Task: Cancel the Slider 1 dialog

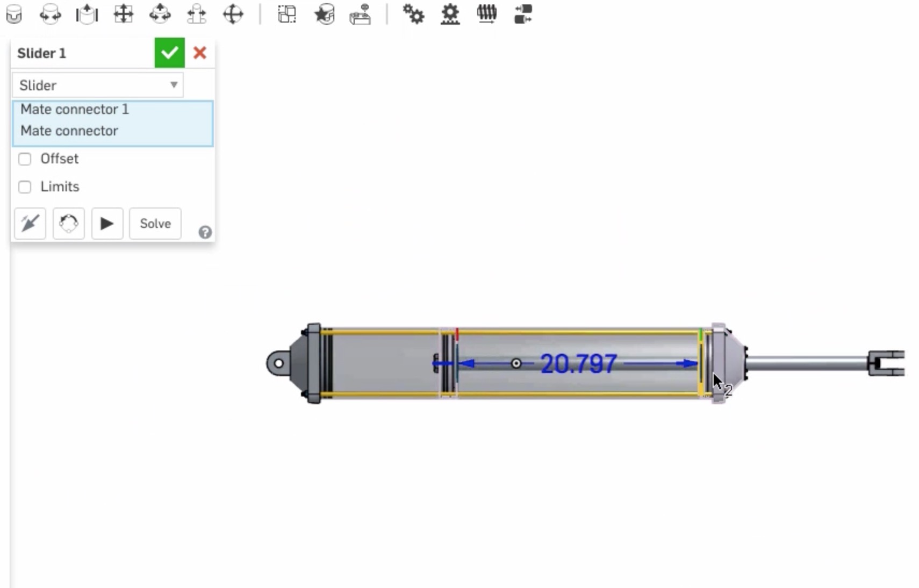Action: 200,53
